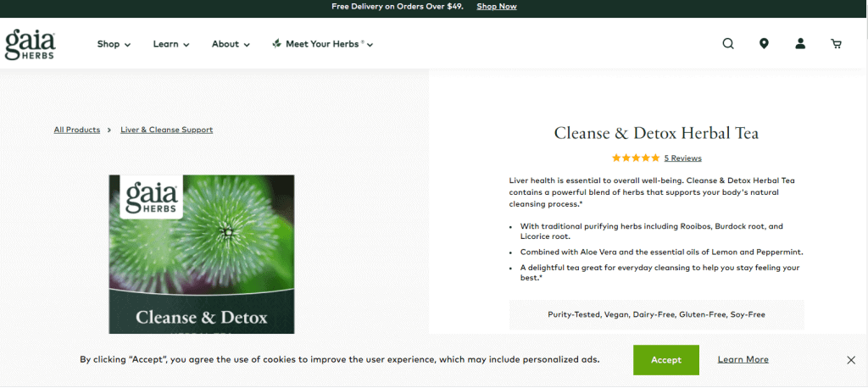868x388 pixels.
Task: Click the cookie consent message text
Action: click(339, 360)
